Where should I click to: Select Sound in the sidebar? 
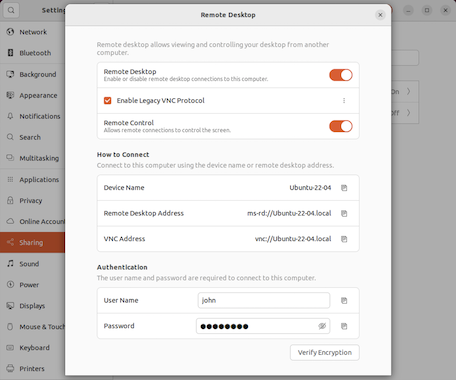pos(33,264)
